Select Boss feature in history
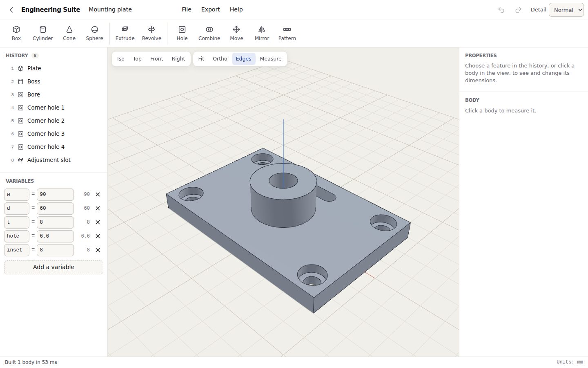588x368 pixels. click(53, 81)
